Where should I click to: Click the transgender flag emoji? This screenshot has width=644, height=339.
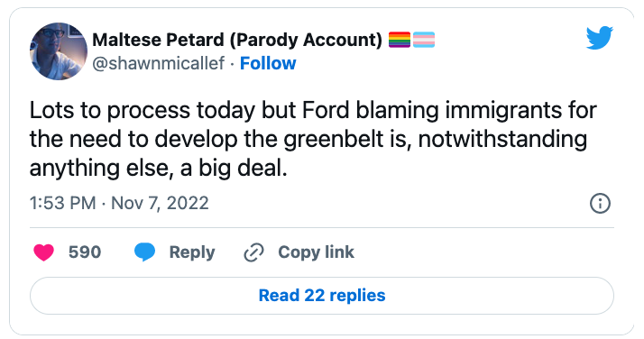tap(424, 40)
